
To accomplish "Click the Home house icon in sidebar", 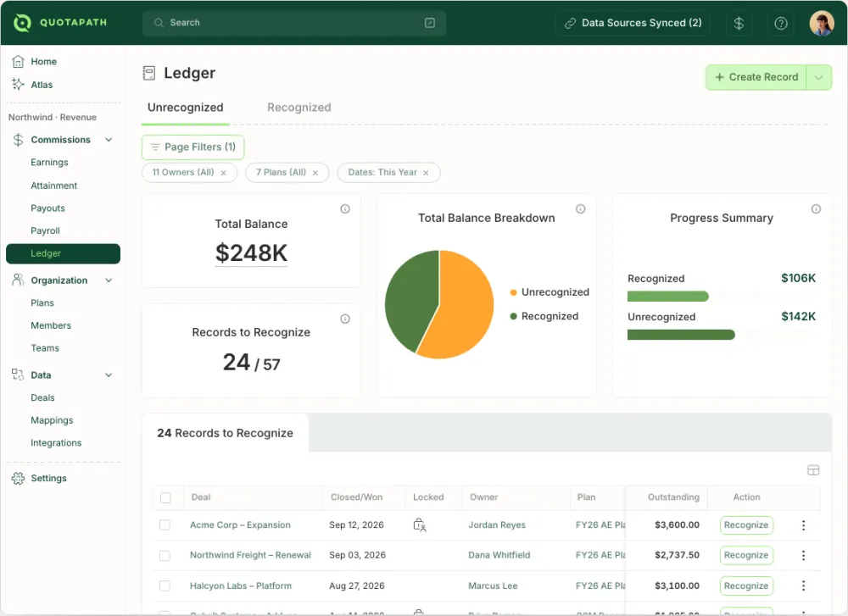I will (x=18, y=62).
